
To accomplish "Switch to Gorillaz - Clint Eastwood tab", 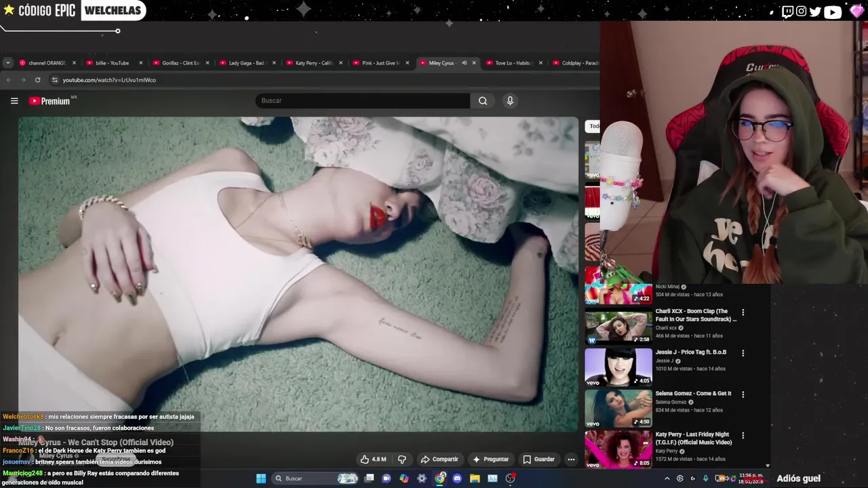I will (179, 63).
